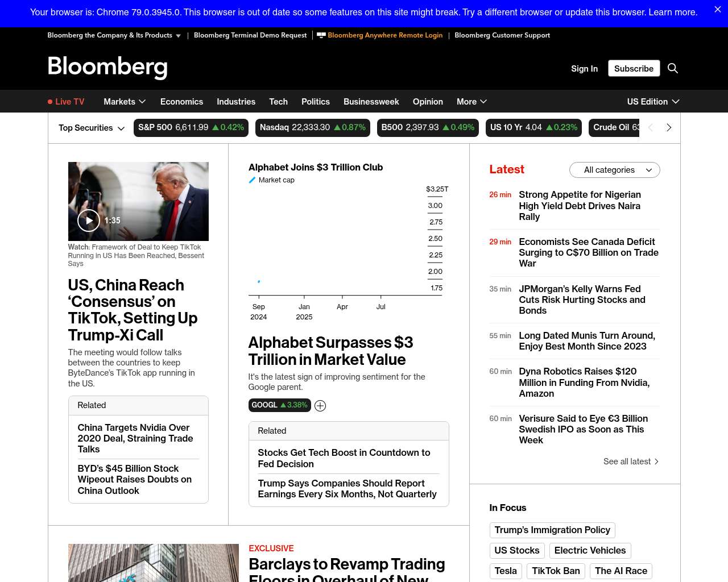Expand Bloomberg the Company & Its Products
Viewport: 728px width, 582px height.
click(114, 35)
